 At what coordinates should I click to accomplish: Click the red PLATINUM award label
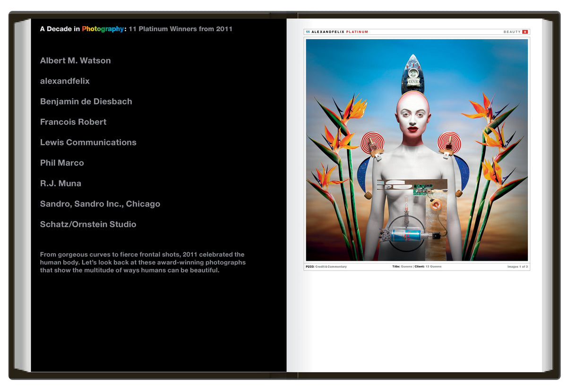(357, 32)
